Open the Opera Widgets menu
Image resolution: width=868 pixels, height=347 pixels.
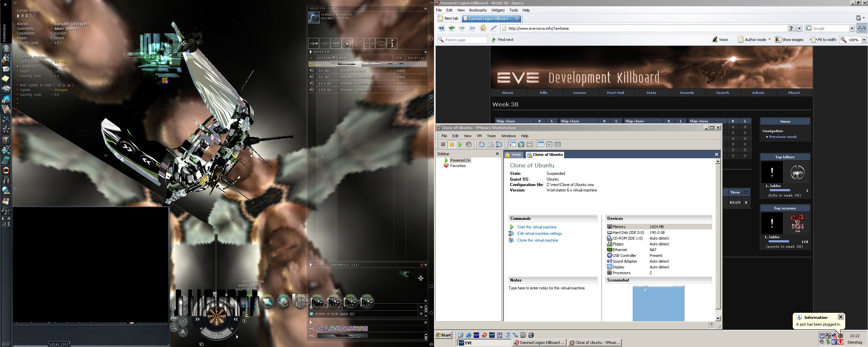(x=498, y=10)
